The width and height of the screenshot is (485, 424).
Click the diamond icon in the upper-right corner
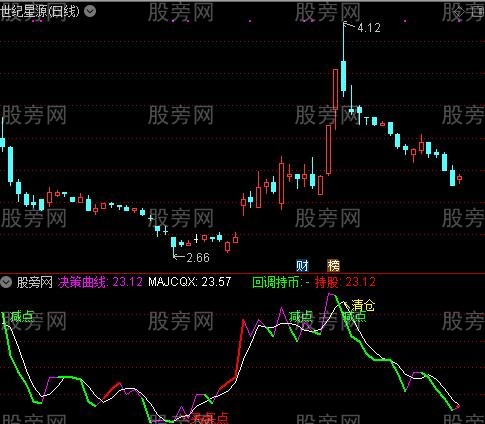click(x=459, y=12)
